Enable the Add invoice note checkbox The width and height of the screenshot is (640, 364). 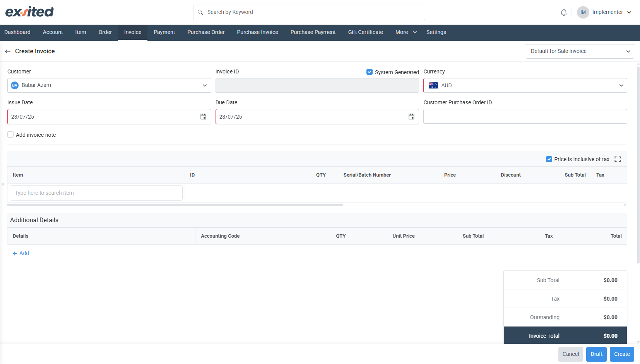tap(10, 134)
